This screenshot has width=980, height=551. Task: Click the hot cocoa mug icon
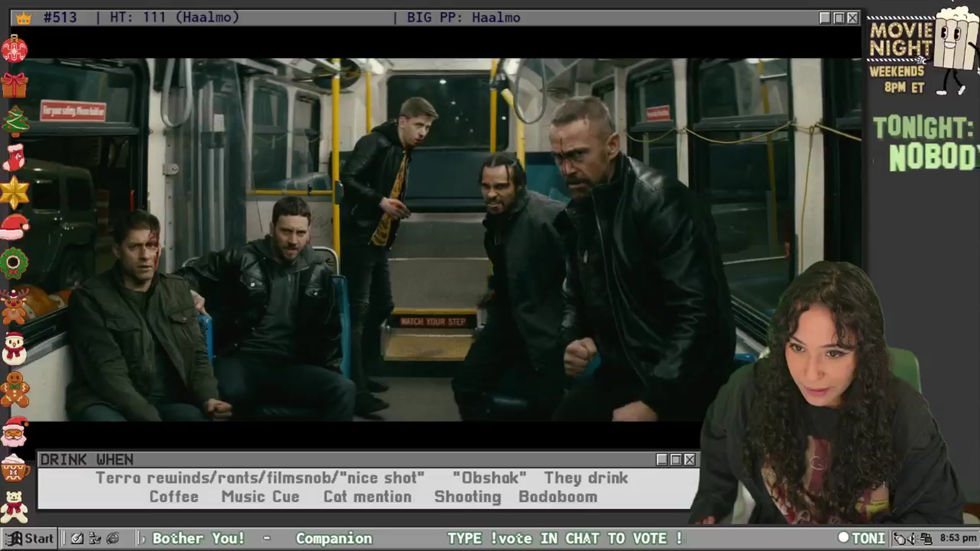point(14,468)
